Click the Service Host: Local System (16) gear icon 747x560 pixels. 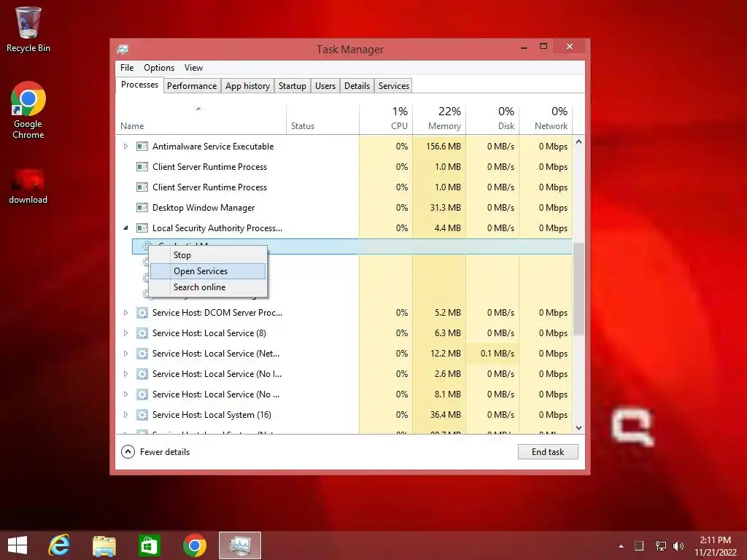(x=142, y=415)
